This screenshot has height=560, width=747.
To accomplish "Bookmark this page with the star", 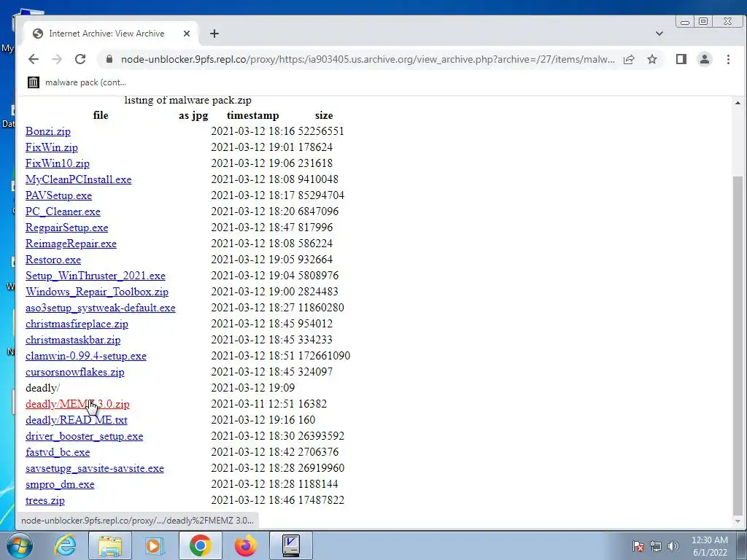I will click(x=652, y=59).
